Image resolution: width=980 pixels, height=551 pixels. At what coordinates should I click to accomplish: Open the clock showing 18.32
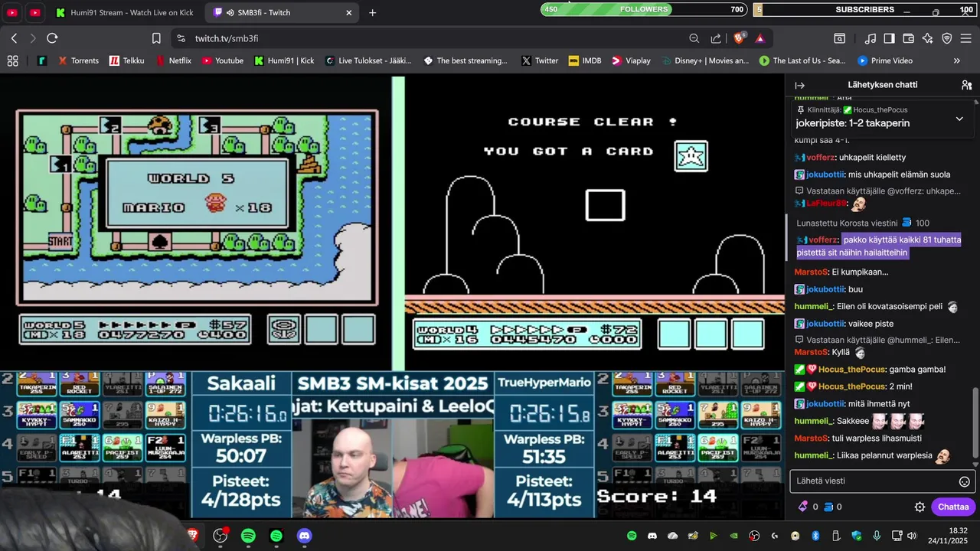pyautogui.click(x=957, y=530)
